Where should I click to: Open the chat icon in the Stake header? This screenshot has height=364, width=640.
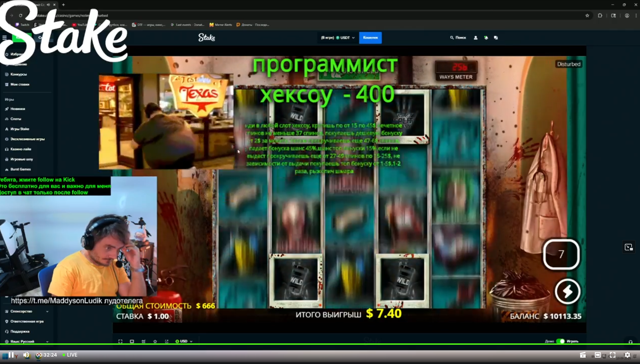(x=496, y=38)
